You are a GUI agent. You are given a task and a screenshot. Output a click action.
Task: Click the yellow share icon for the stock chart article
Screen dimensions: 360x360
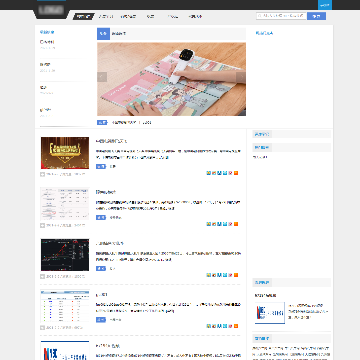pyautogui.click(x=208, y=275)
